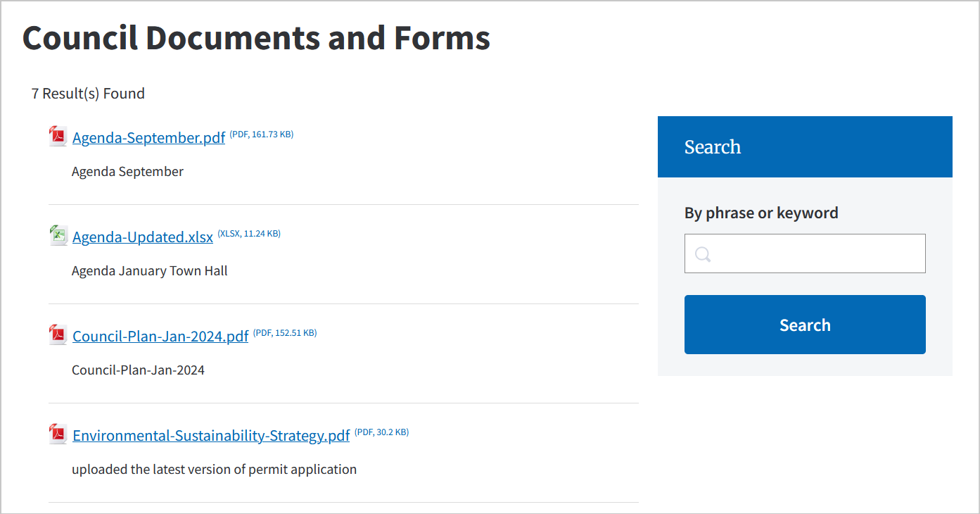Click the By phrase or keyword label
Image resolution: width=980 pixels, height=514 pixels.
click(x=761, y=212)
